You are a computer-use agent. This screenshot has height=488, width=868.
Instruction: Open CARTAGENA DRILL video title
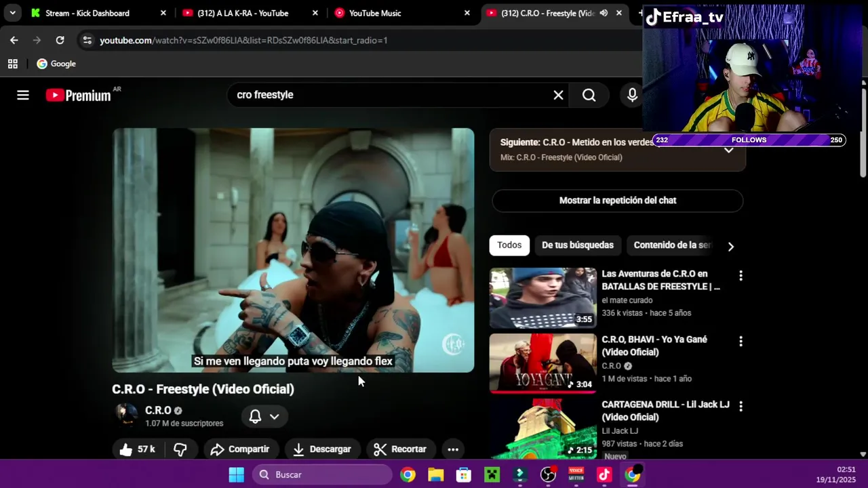(x=665, y=411)
